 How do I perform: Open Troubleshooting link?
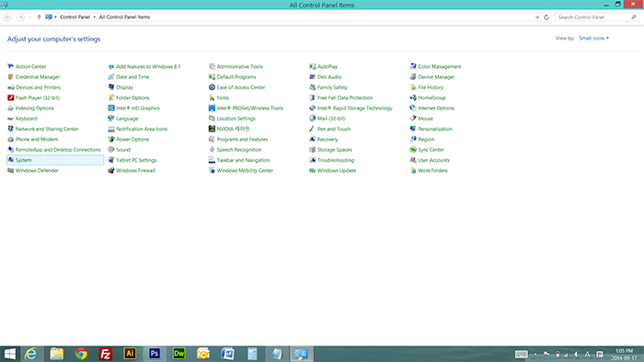tap(336, 160)
